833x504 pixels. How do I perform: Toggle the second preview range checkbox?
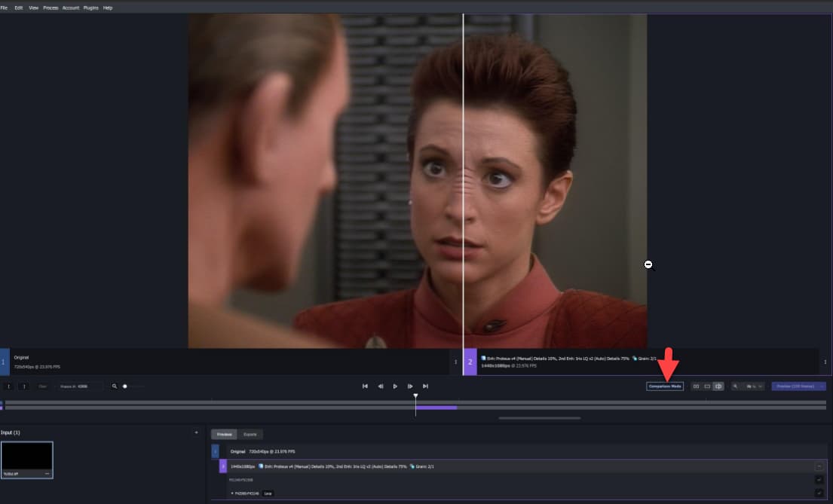(819, 493)
